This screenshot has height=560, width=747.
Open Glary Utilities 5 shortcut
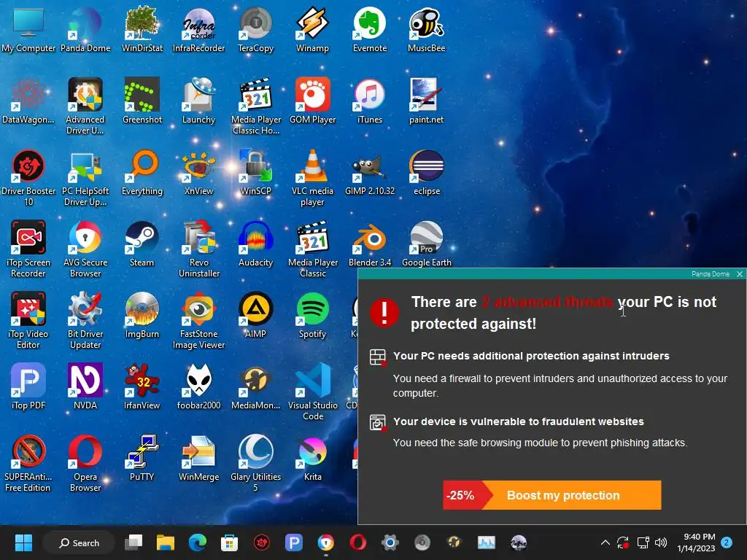click(256, 463)
